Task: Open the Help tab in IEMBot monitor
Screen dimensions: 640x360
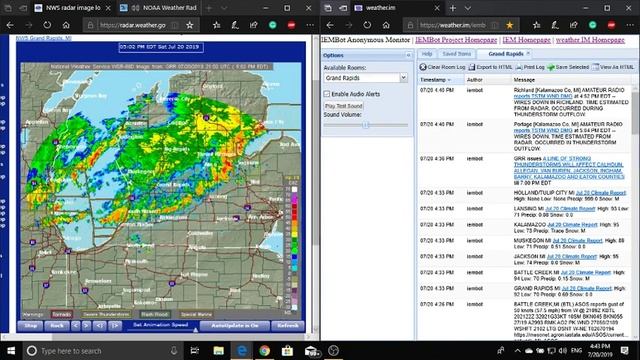Action: (427, 54)
